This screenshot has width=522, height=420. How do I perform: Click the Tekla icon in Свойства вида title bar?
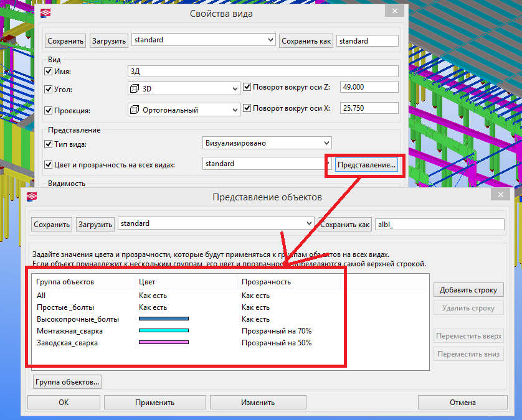45,13
